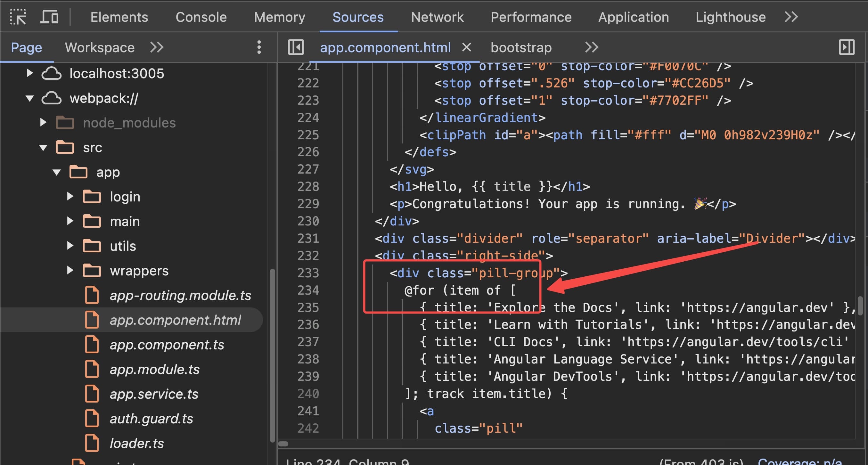Switch to the Workspace tab
Image resolution: width=868 pixels, height=465 pixels.
pos(99,47)
